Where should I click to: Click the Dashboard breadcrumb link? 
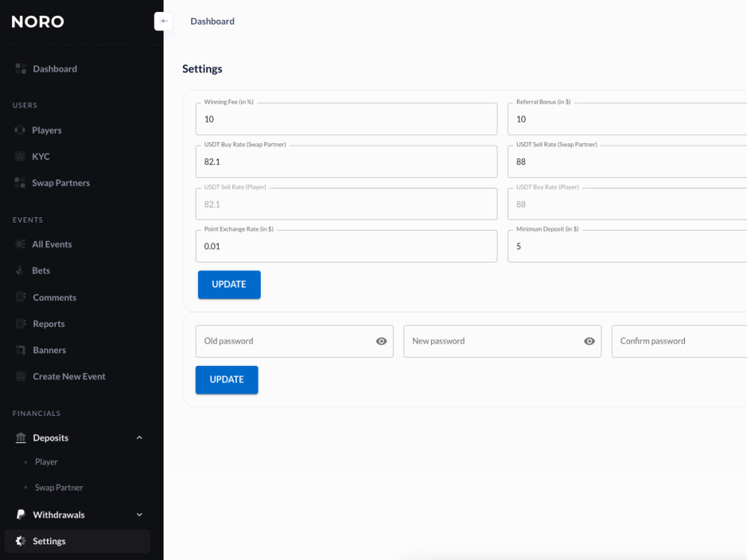tap(212, 22)
